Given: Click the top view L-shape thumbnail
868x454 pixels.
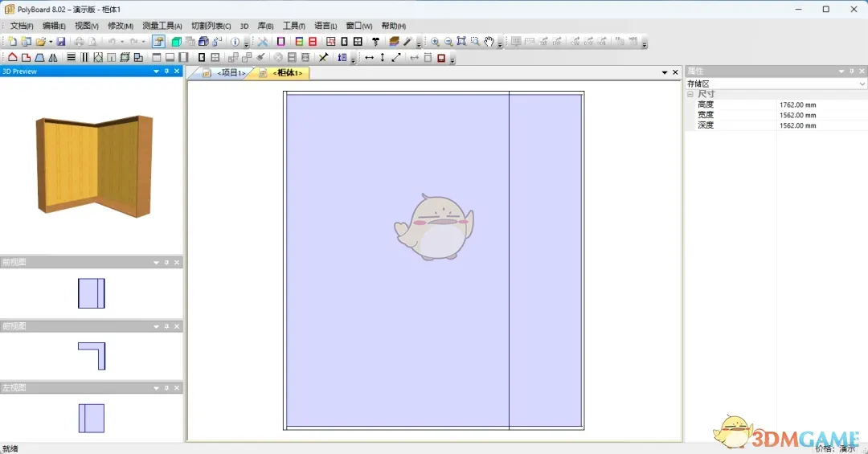Looking at the screenshot, I should click(92, 356).
